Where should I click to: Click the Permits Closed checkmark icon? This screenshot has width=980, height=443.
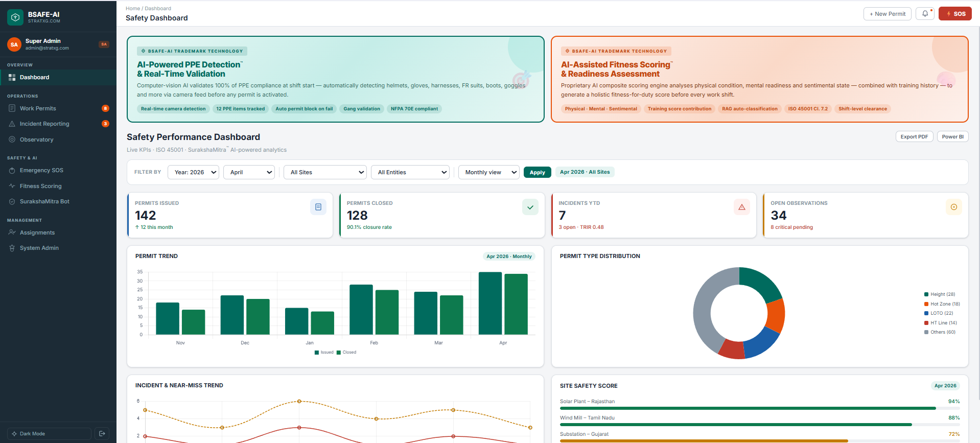(530, 207)
